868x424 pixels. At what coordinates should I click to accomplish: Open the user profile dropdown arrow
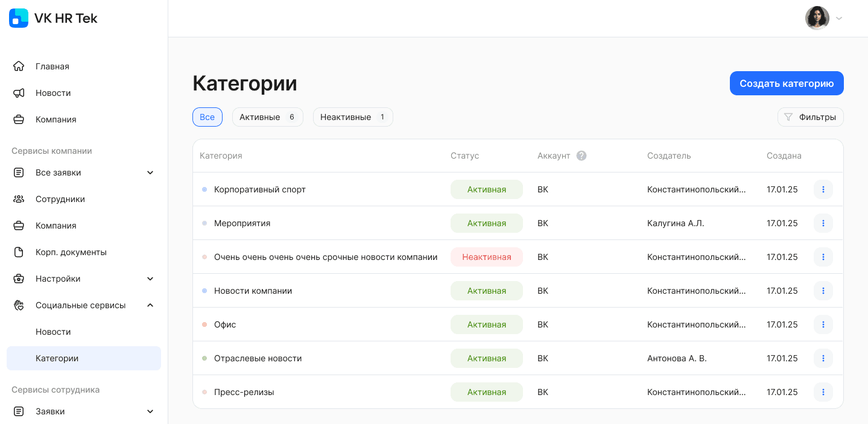[x=838, y=18]
